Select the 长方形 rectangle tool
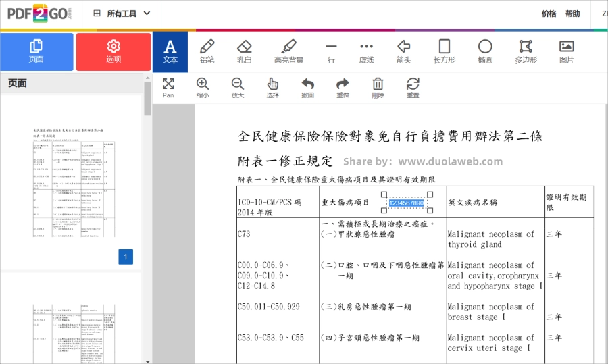Image resolution: width=608 pixels, height=364 pixels. point(445,52)
